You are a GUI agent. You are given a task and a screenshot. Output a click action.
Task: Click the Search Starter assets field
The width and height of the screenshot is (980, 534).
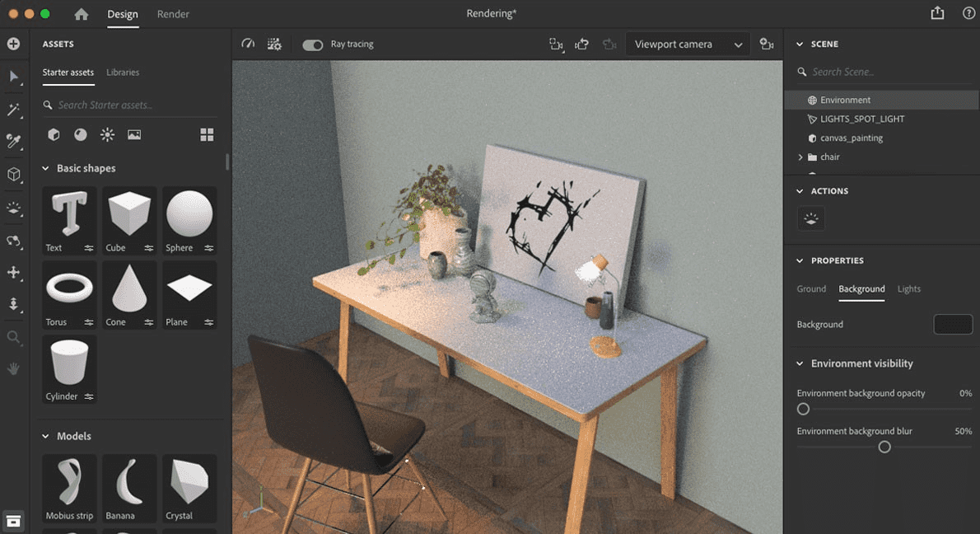(x=130, y=105)
